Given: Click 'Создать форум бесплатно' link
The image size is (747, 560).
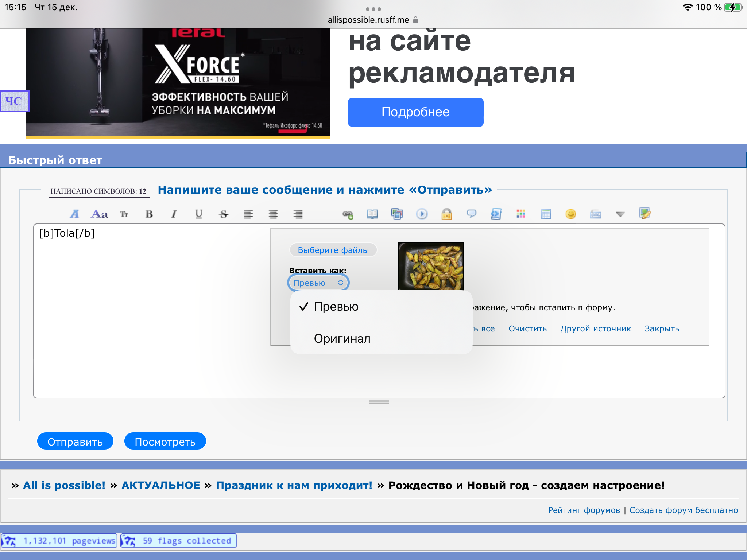Looking at the screenshot, I should 684,510.
